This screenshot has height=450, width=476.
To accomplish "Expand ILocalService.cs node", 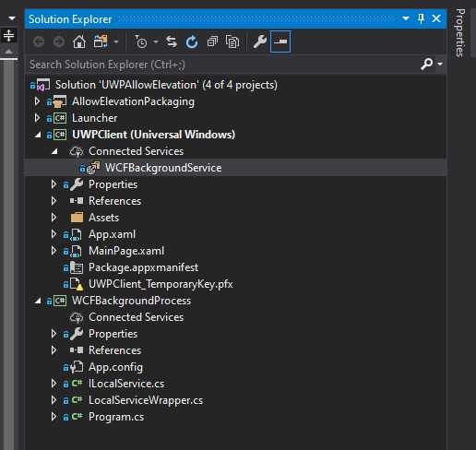I will [x=54, y=384].
